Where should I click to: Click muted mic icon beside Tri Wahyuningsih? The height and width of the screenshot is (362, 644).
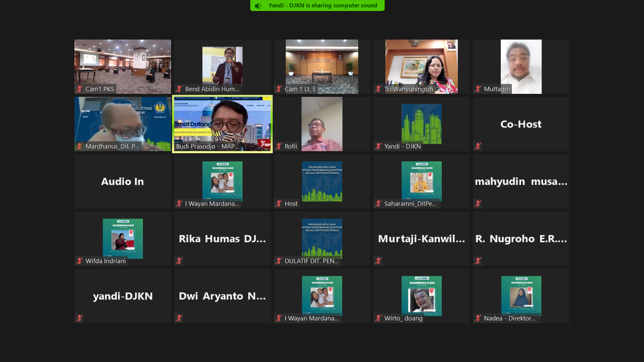[378, 89]
